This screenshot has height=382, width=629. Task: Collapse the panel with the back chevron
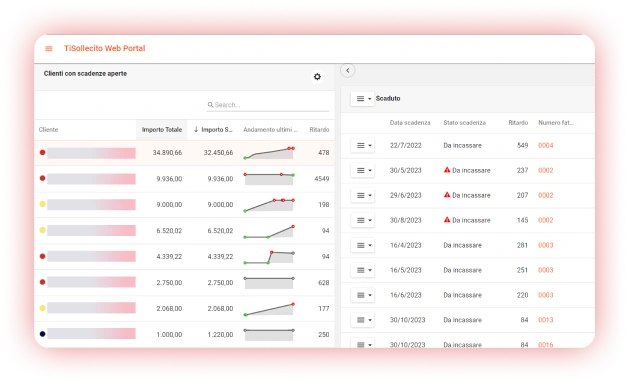click(x=348, y=70)
